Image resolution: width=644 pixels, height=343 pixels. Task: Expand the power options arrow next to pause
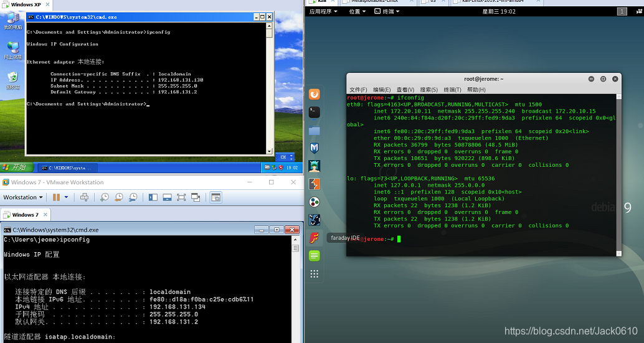click(66, 197)
